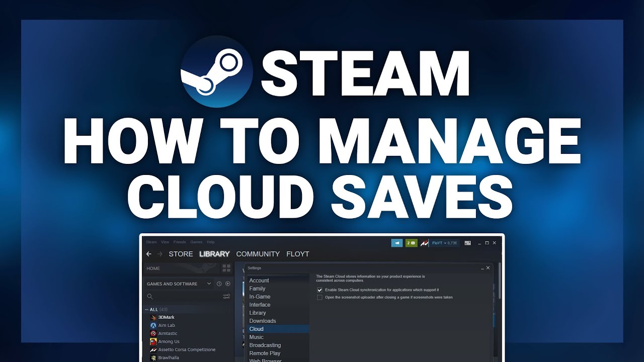Open the Steam menu

pyautogui.click(x=151, y=242)
